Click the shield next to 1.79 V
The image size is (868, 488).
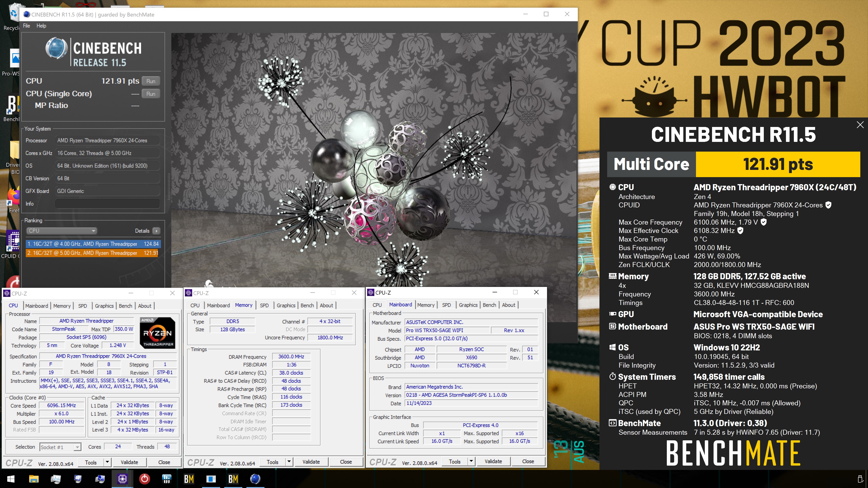coord(764,222)
